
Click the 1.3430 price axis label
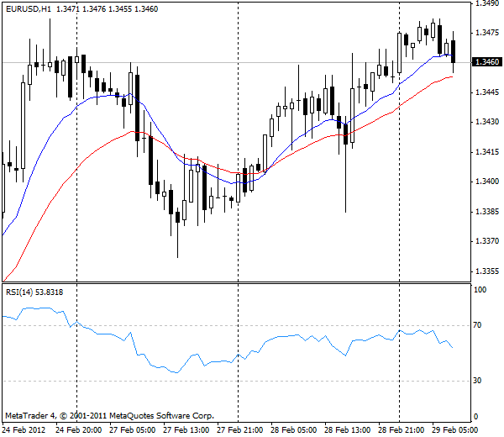(x=487, y=122)
